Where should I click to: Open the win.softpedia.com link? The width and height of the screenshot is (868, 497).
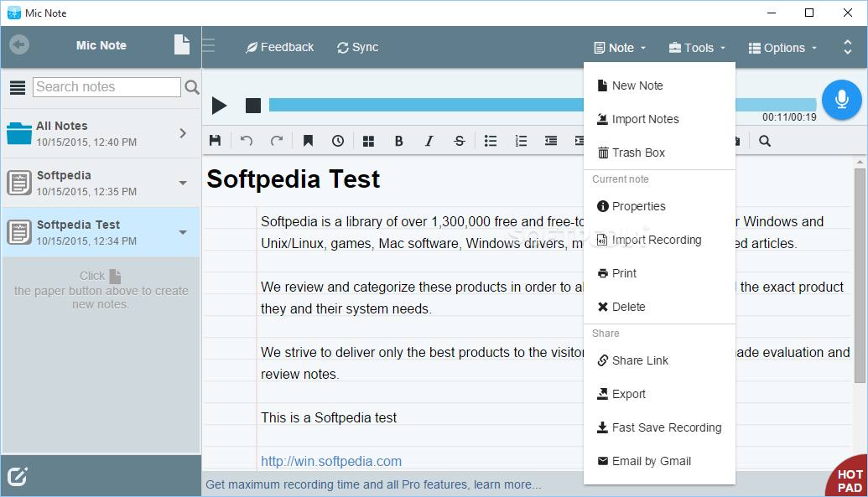[331, 461]
